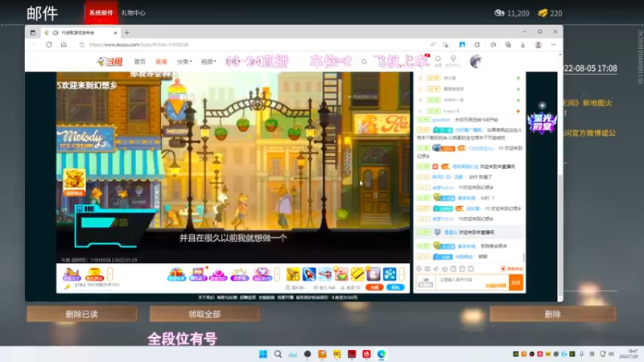
Task: Click the 删除已读 button
Action: (82, 314)
